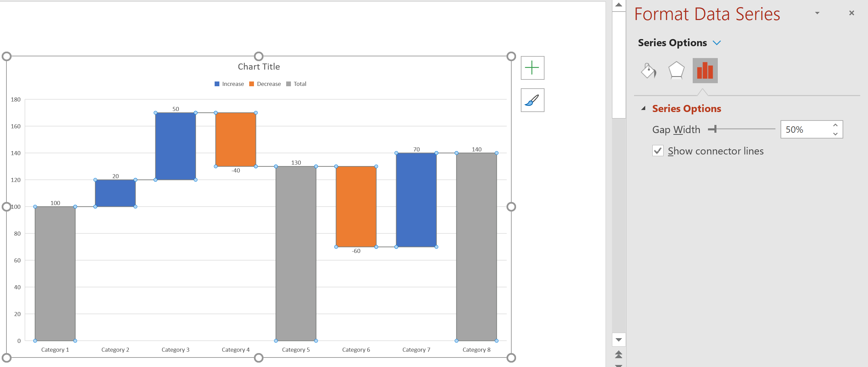The width and height of the screenshot is (868, 367).
Task: Select the orange Category 6 bar
Action: pos(356,206)
